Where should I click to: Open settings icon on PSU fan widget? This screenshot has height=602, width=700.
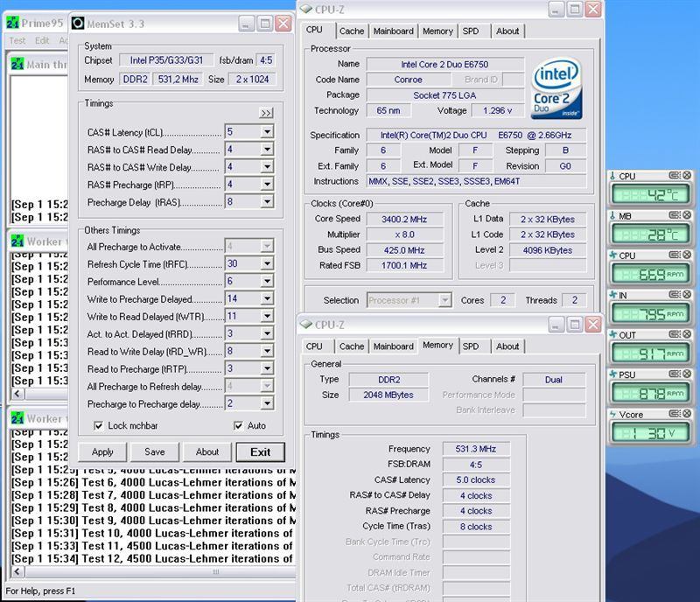pyautogui.click(x=674, y=374)
